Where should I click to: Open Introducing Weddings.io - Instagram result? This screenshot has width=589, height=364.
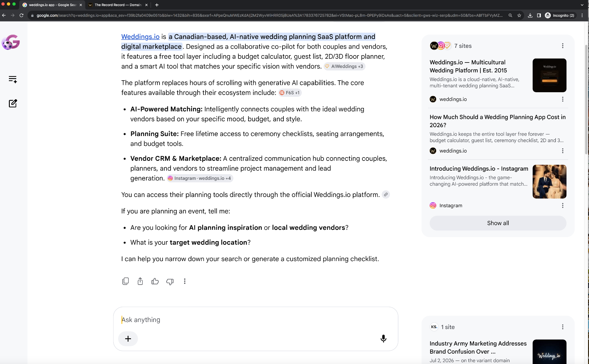[479, 169]
